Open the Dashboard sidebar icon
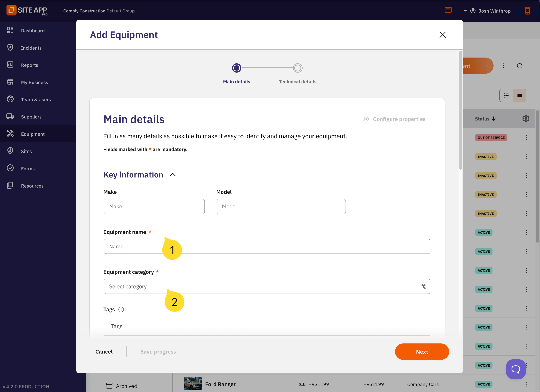Screen dimensions: 540x392 point(10,30)
